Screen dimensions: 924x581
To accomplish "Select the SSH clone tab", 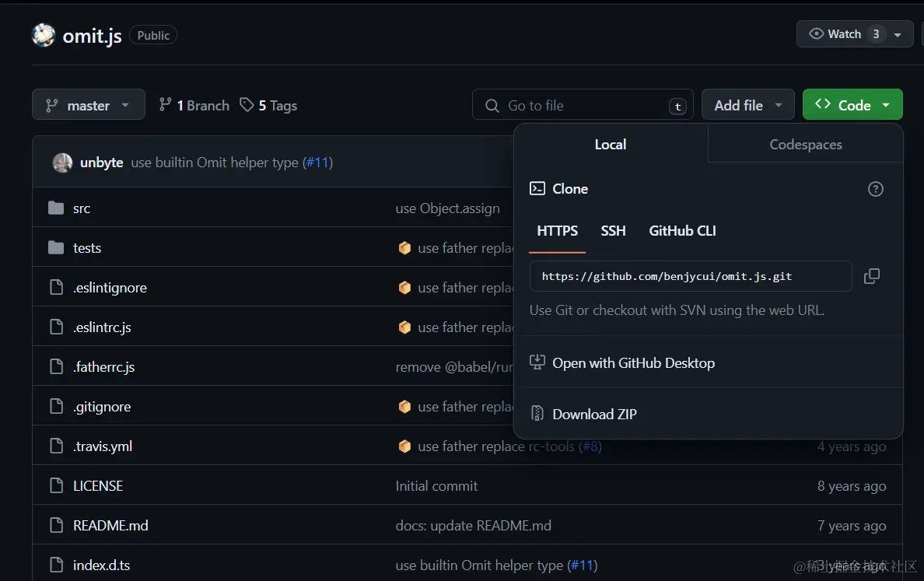I will pyautogui.click(x=613, y=231).
